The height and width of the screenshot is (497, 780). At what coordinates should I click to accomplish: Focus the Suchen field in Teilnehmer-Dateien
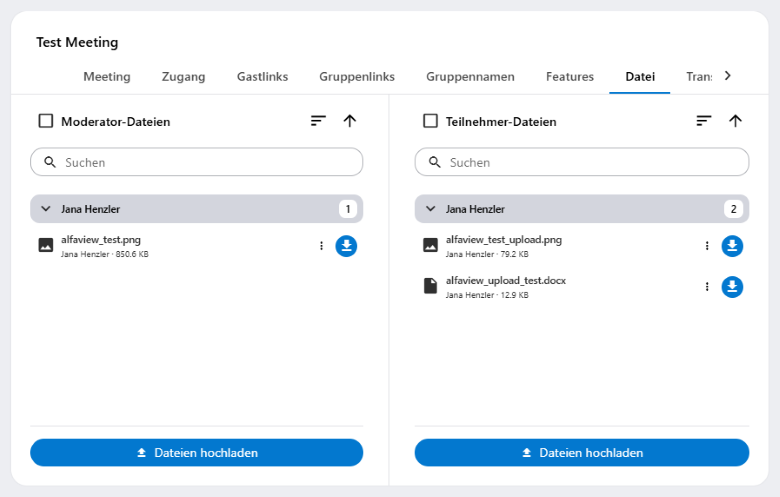pyautogui.click(x=582, y=162)
